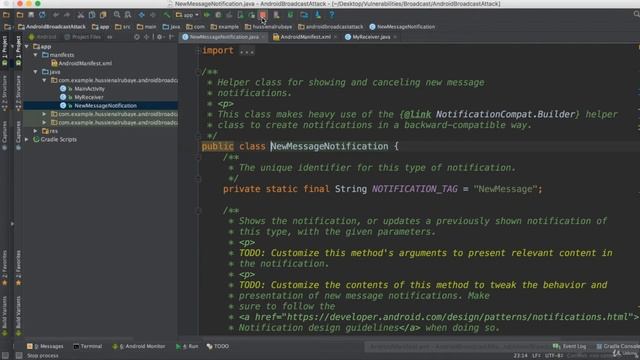This screenshot has height=360, width=640.
Task: Expand the second com.example package node
Action: (44, 114)
